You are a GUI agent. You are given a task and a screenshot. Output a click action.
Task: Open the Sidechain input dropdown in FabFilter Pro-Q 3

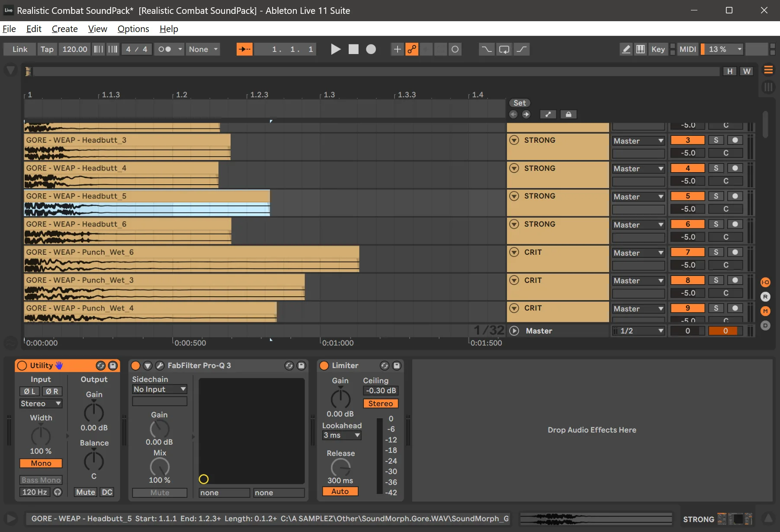[159, 389]
